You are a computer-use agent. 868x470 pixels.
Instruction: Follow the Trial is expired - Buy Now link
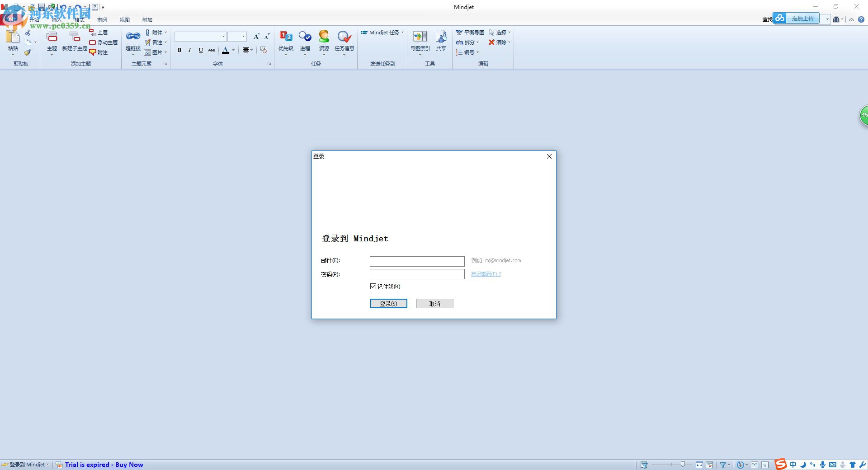[x=104, y=465]
